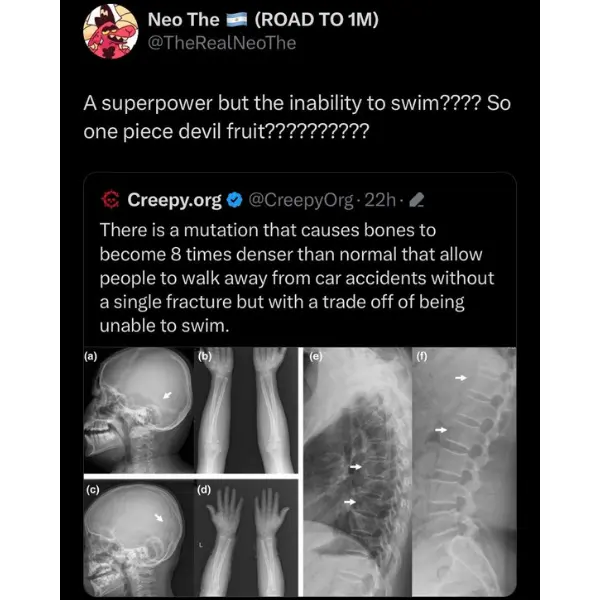This screenshot has height=600, width=600.
Task: Click the white arrow in skull X-ray (a)
Action: pos(168,396)
